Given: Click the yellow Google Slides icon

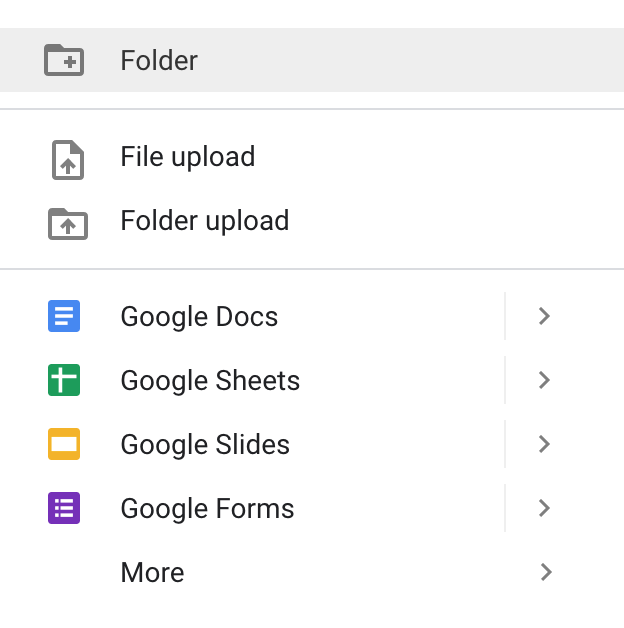Looking at the screenshot, I should (64, 444).
